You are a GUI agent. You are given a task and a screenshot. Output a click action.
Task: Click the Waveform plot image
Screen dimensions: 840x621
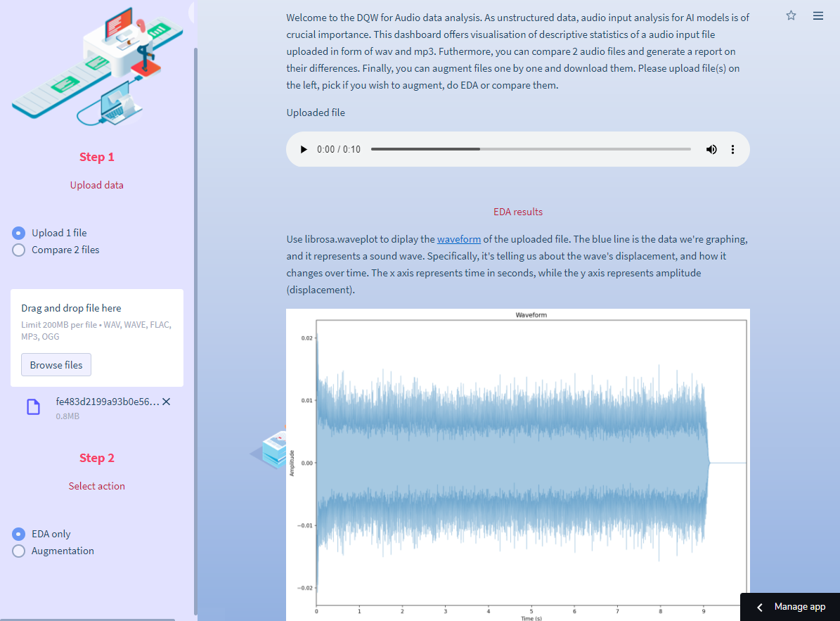[x=517, y=464]
